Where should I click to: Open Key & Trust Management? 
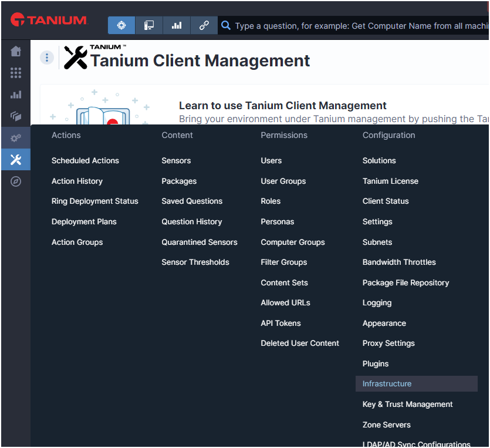407,405
